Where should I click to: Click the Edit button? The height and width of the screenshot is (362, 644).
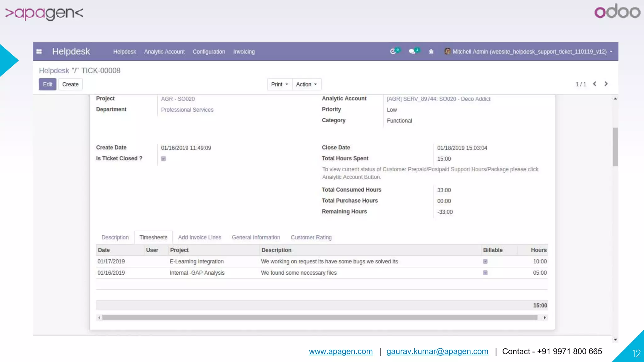coord(47,84)
